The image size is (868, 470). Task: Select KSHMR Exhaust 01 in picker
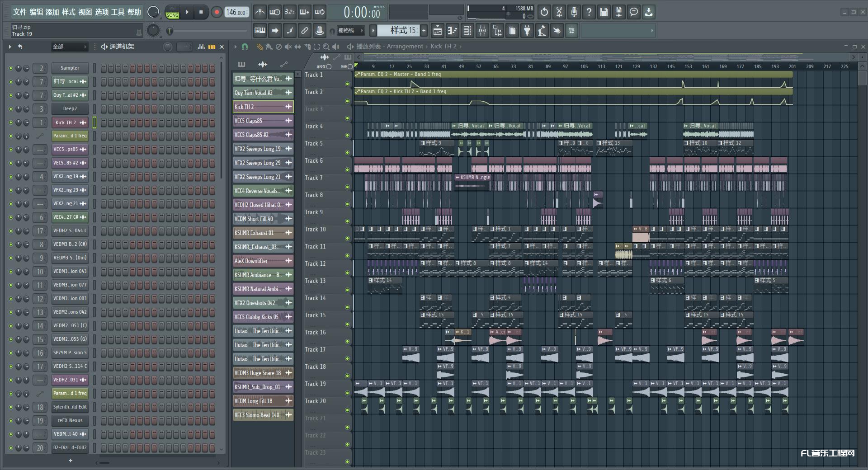(263, 233)
